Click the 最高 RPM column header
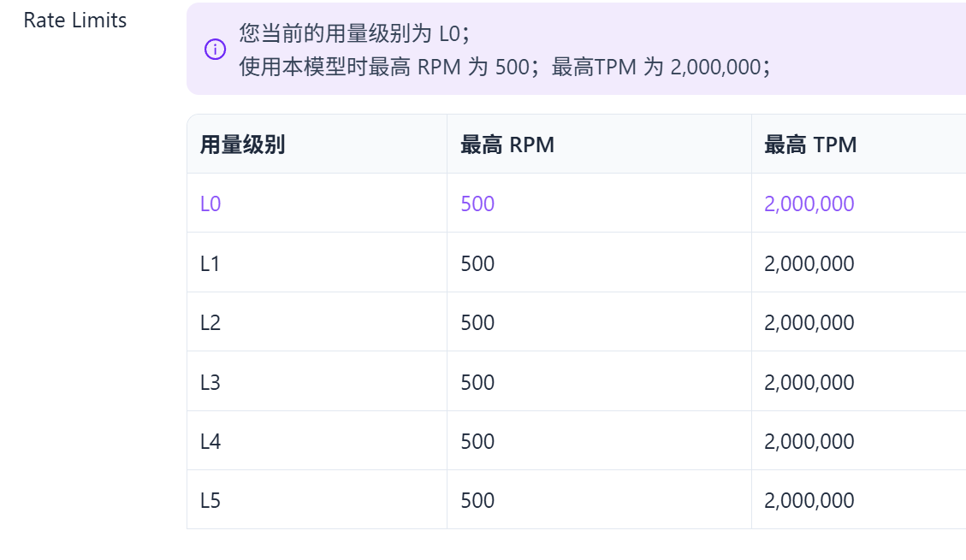 (507, 144)
